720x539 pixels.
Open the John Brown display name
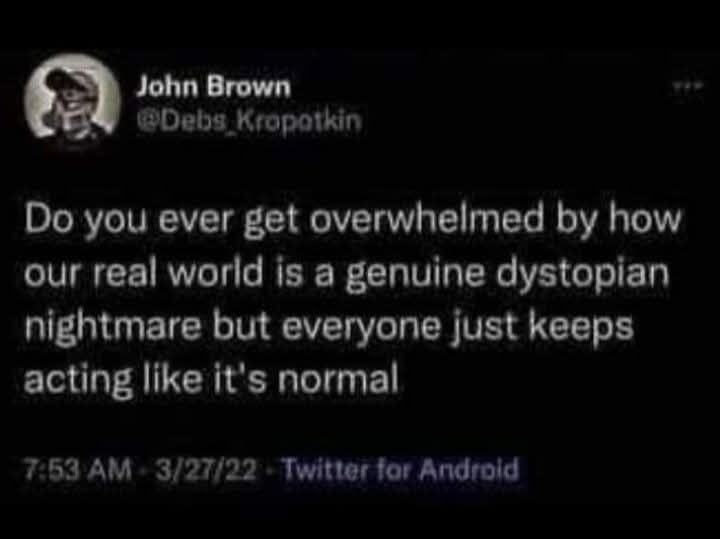214,87
